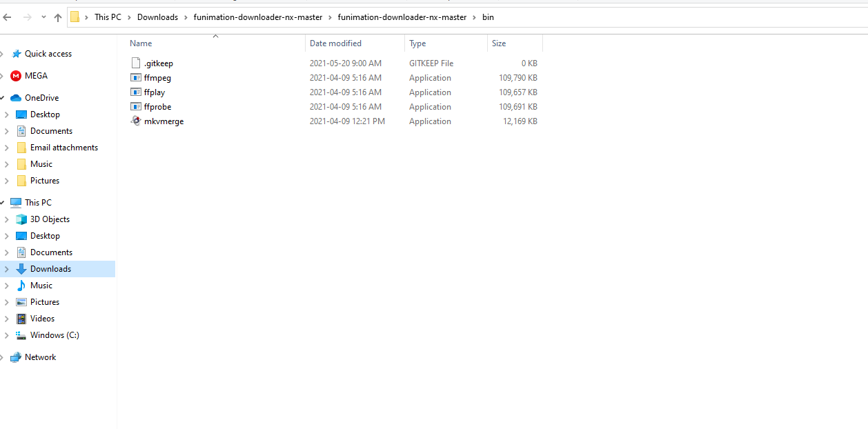Click the OneDrive cloud icon

tap(16, 98)
